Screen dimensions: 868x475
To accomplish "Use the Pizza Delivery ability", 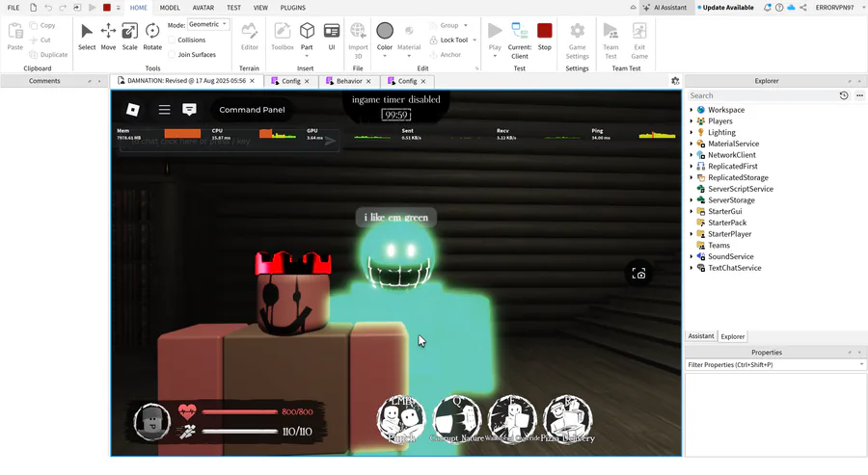I will [568, 418].
